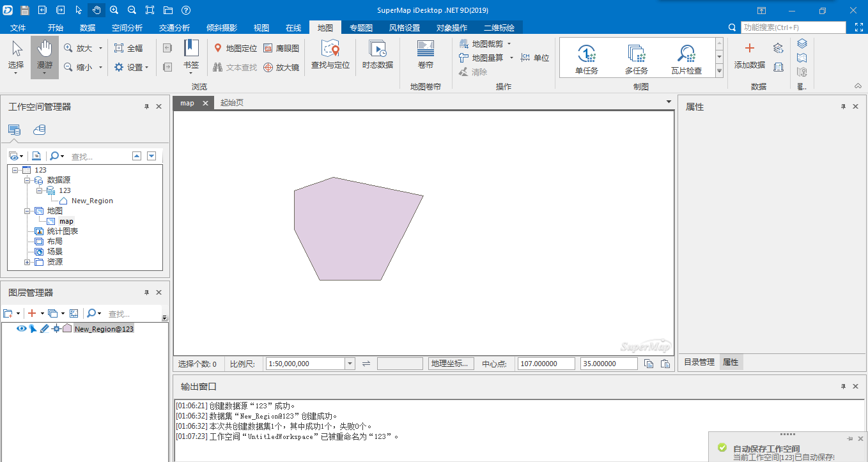Expand the 制图 gallery more arrow
Screen dimensions: 868x462
tap(719, 72)
